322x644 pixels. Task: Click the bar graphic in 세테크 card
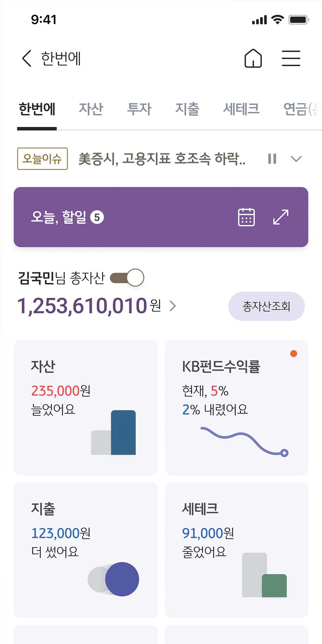click(264, 575)
